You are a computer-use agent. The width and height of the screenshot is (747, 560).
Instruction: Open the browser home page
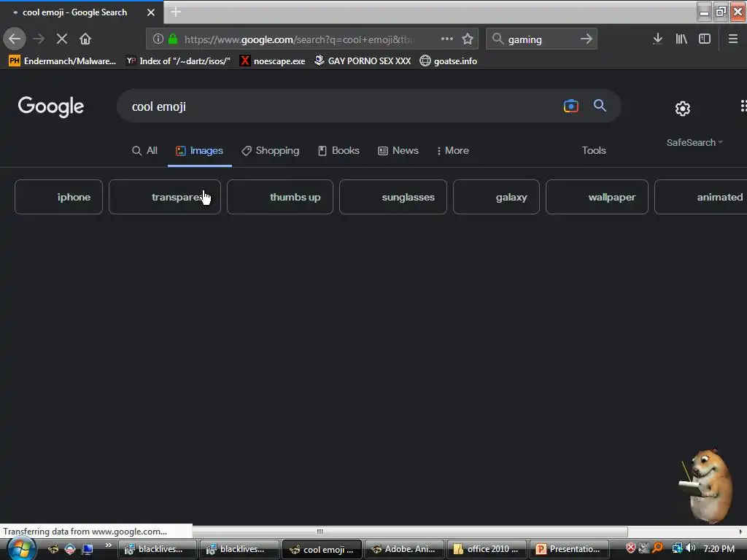click(85, 39)
